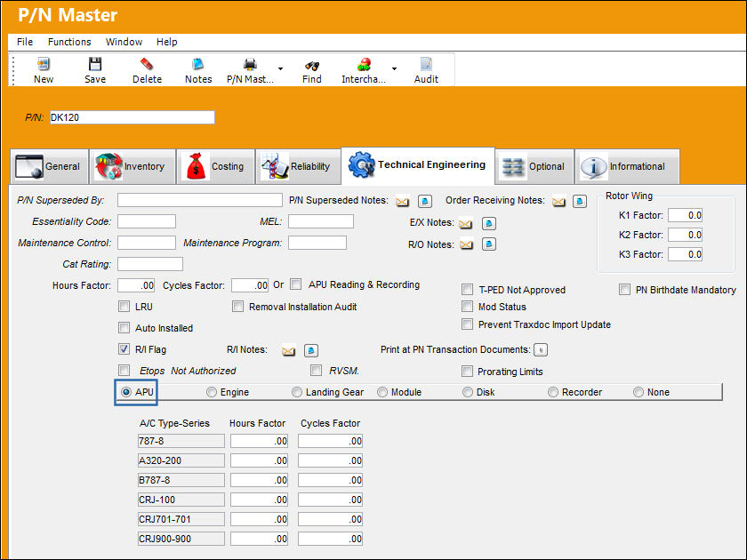Click E/X Notes blue note icon
This screenshot has height=560, width=747.
489,223
